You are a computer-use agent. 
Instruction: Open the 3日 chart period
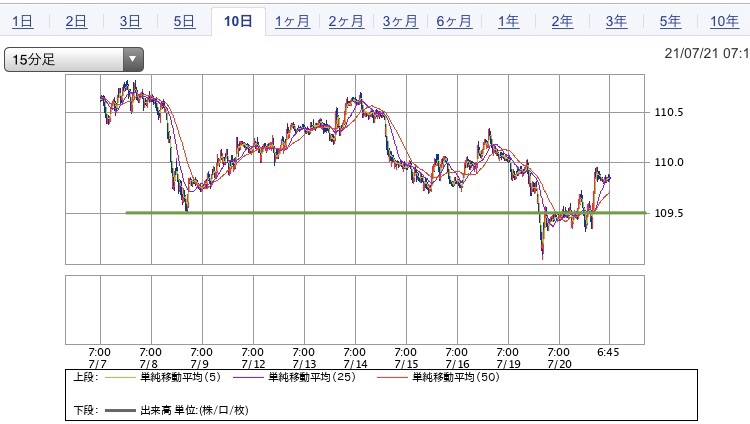130,22
